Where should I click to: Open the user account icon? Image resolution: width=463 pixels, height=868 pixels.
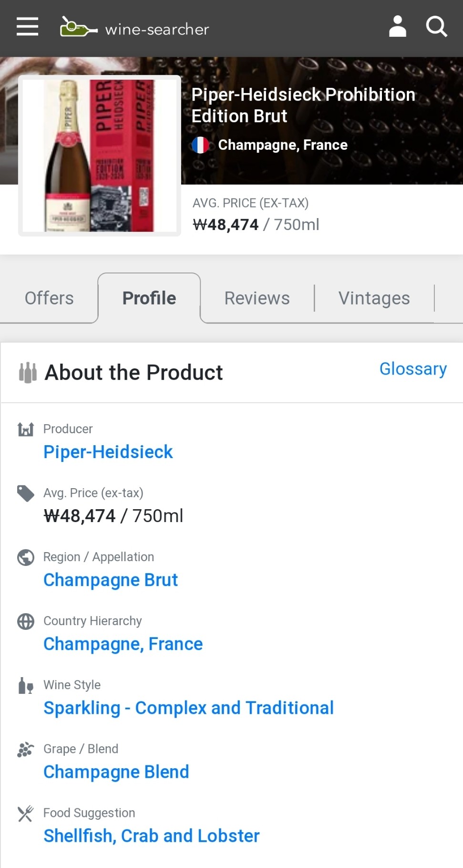(397, 27)
